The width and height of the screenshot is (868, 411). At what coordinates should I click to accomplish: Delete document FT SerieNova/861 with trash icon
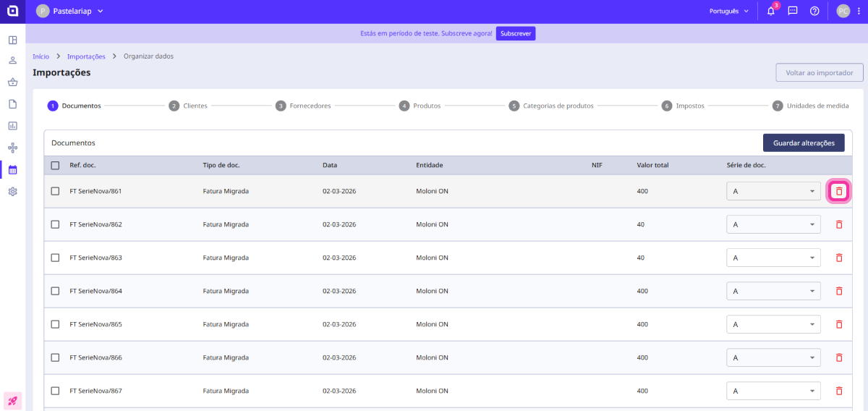(839, 191)
